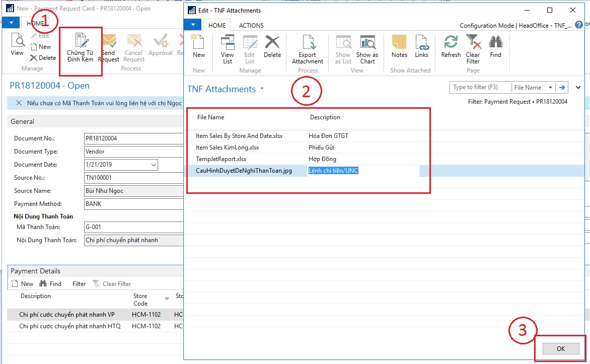590x364 pixels.
Task: Open the Store Code column dropdown arrow
Action: pos(167,299)
